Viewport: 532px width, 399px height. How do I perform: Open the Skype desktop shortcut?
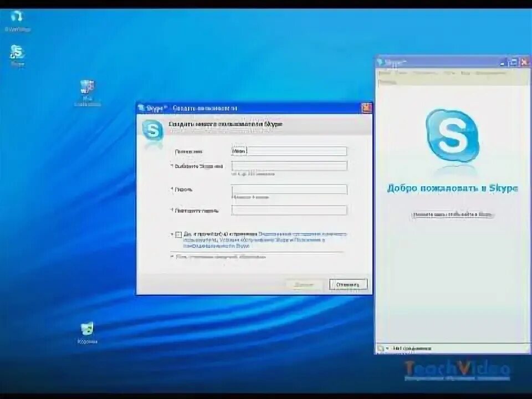[17, 56]
